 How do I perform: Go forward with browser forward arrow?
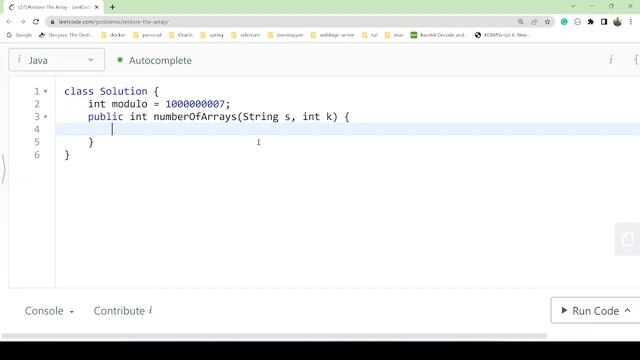coord(22,22)
